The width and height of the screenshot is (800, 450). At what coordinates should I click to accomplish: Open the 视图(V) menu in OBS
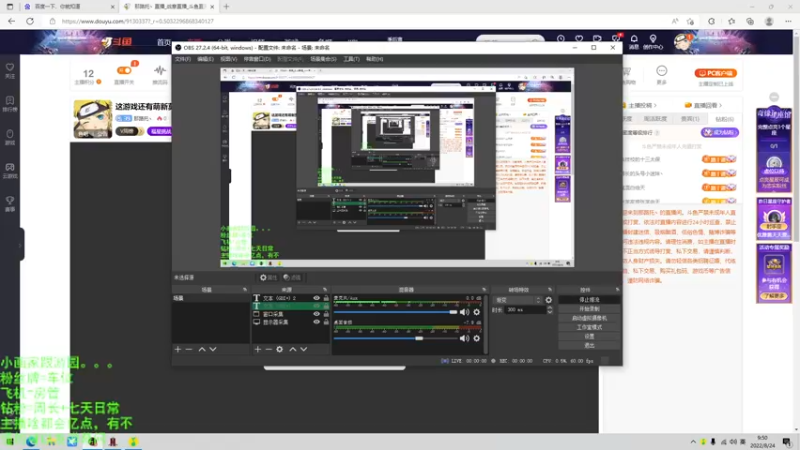click(228, 59)
